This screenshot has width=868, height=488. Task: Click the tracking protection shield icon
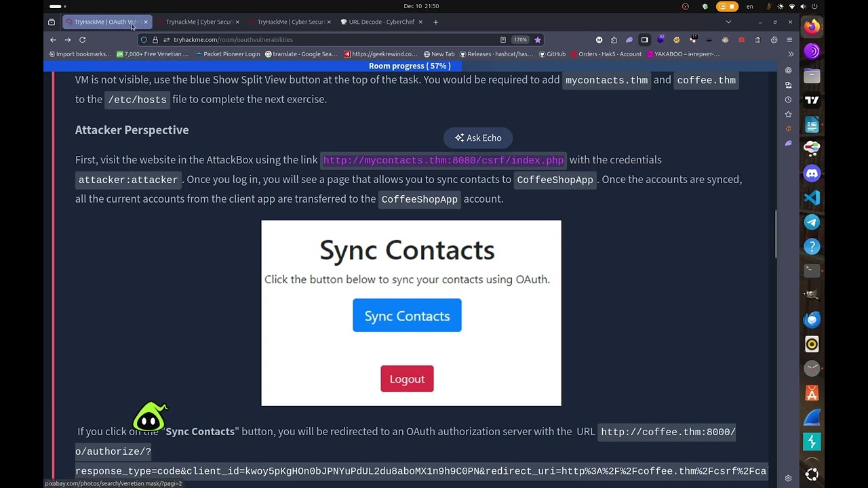[x=144, y=40]
